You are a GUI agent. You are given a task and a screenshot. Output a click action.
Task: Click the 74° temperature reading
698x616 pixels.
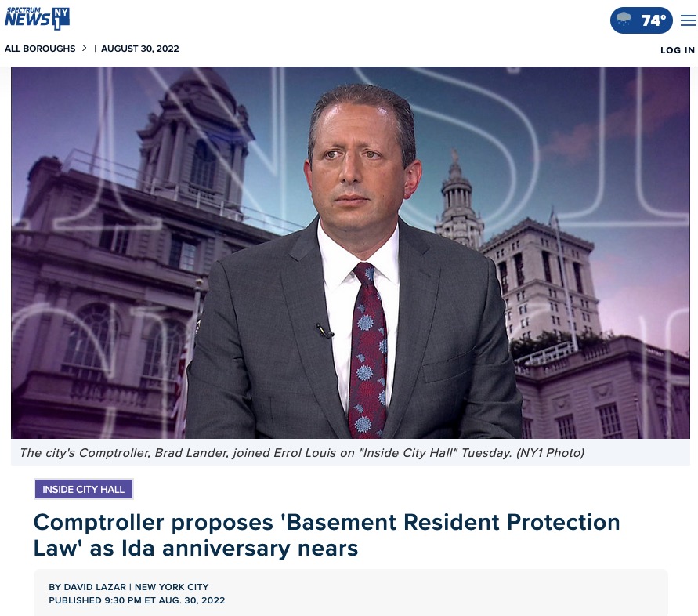(x=653, y=20)
